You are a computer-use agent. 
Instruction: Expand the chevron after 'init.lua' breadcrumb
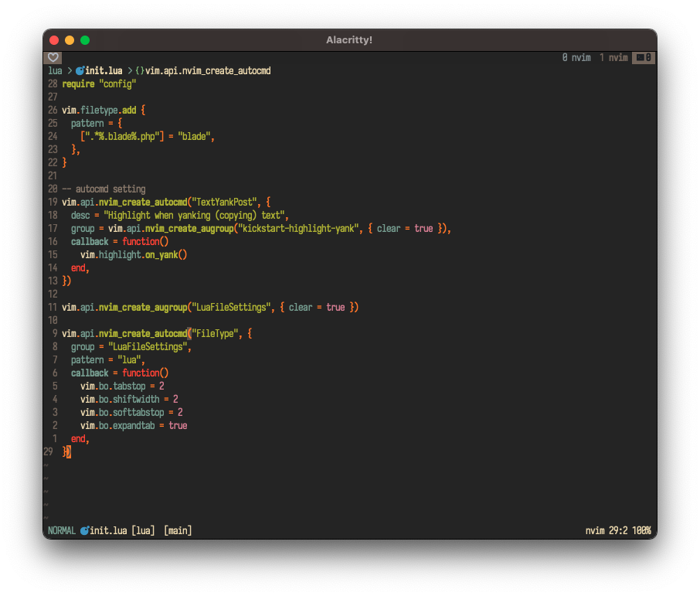coord(130,70)
